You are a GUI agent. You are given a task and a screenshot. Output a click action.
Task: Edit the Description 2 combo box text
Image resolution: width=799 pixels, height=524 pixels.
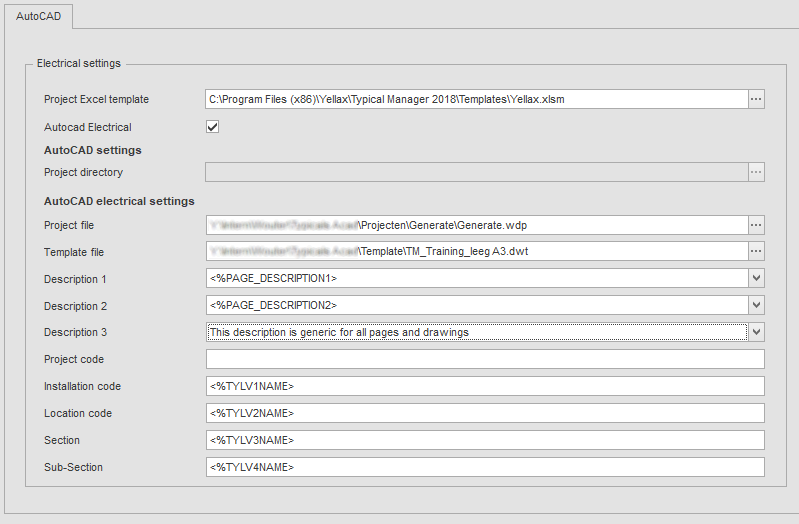(477, 305)
